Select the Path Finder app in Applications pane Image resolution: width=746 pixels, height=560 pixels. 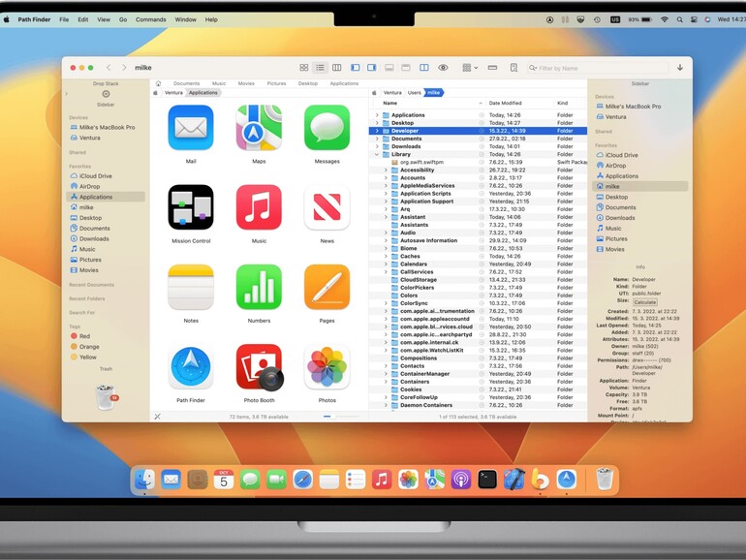[x=191, y=367]
